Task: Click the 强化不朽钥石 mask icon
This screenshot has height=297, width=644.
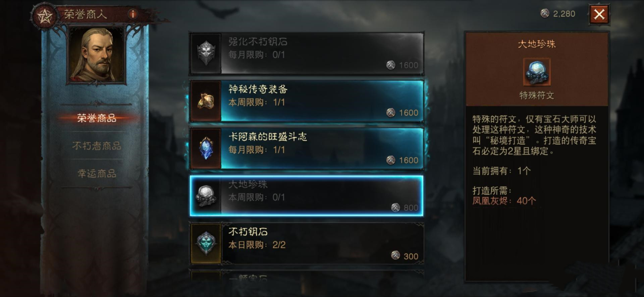Action: (x=206, y=53)
